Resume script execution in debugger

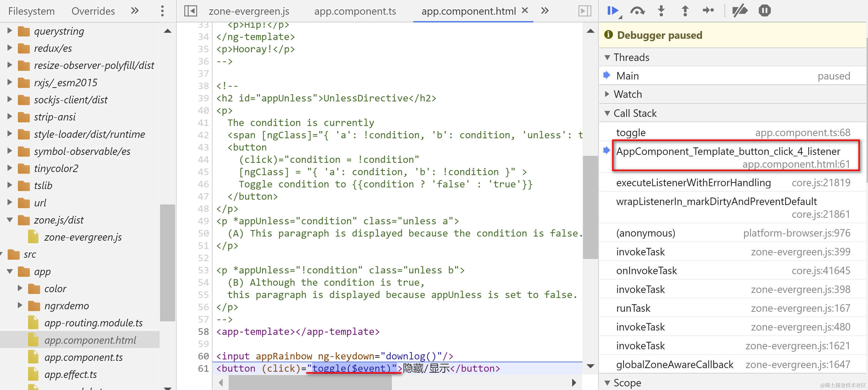[612, 11]
